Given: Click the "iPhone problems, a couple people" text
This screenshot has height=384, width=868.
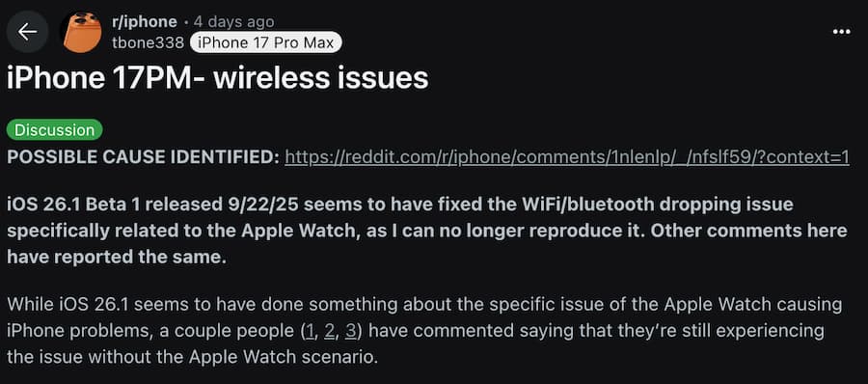Looking at the screenshot, I should coord(151,331).
